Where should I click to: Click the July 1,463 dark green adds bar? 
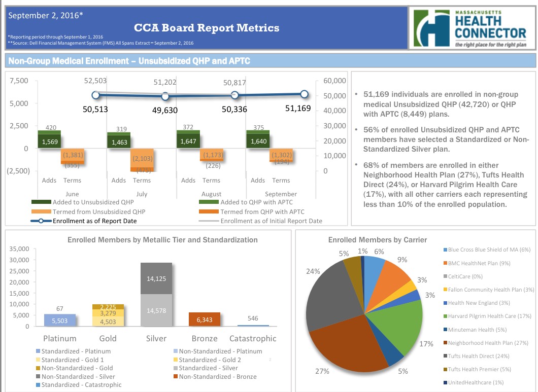click(x=119, y=141)
